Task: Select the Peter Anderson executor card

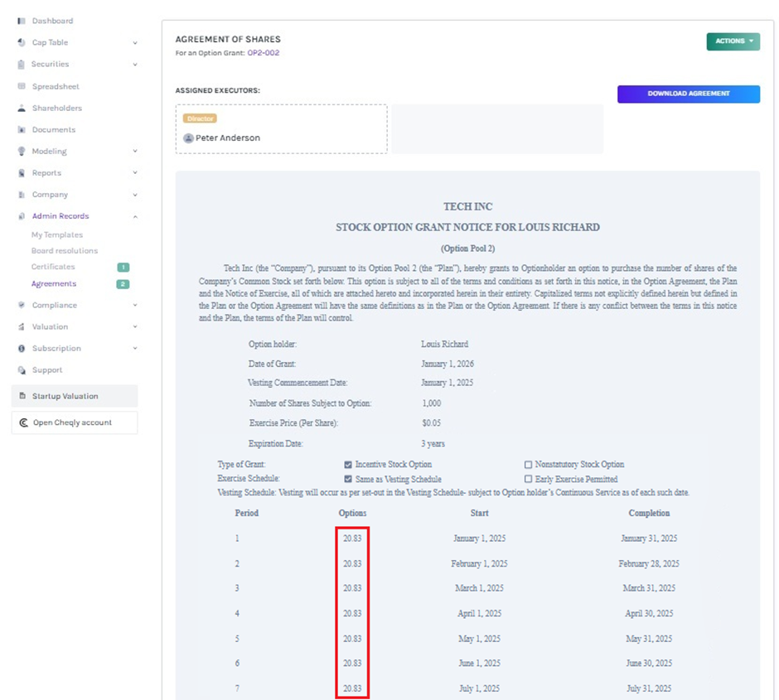Action: click(281, 129)
